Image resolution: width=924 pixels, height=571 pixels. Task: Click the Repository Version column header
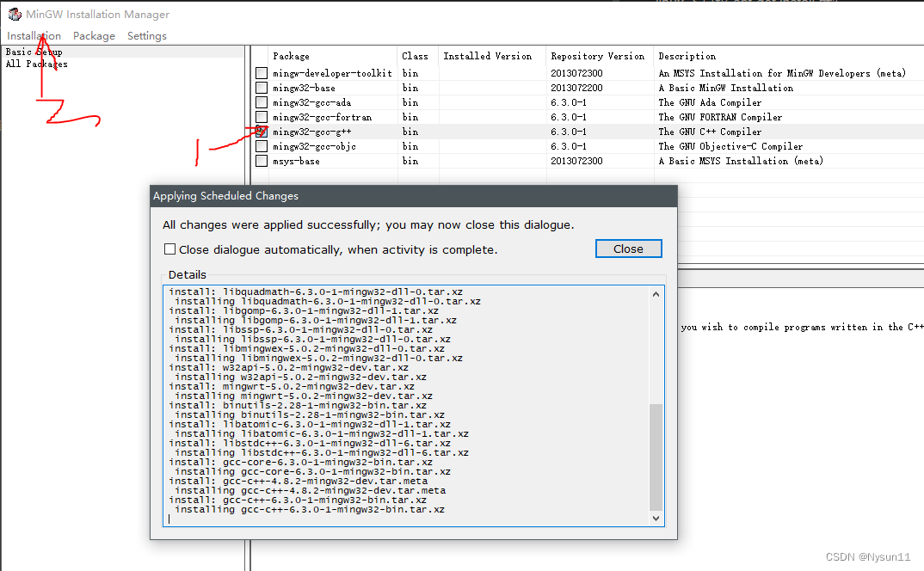(598, 56)
